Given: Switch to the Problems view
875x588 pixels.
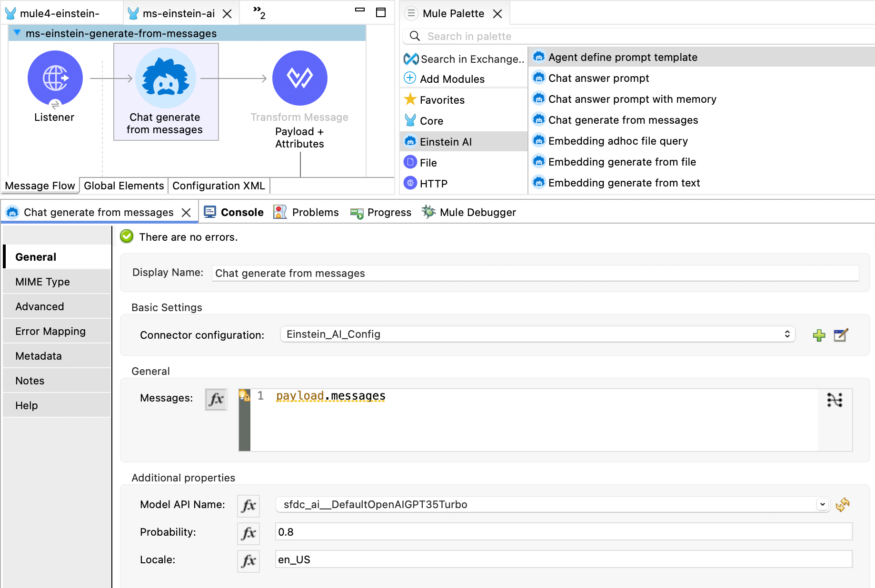Looking at the screenshot, I should click(306, 212).
